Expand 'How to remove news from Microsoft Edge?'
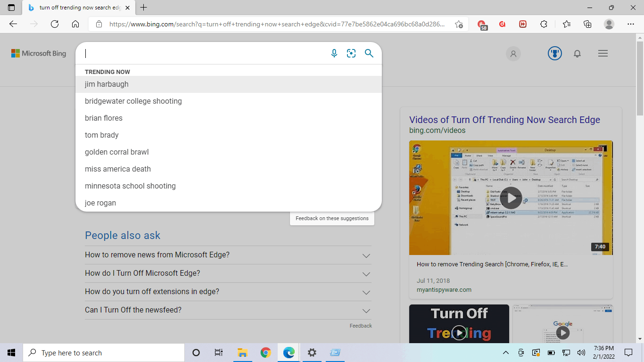 (228, 255)
